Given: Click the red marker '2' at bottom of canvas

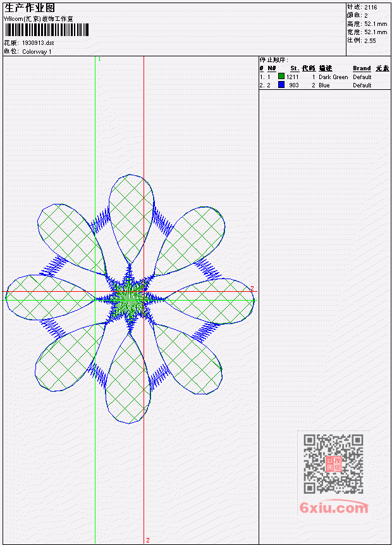Looking at the screenshot, I should click(x=147, y=540).
